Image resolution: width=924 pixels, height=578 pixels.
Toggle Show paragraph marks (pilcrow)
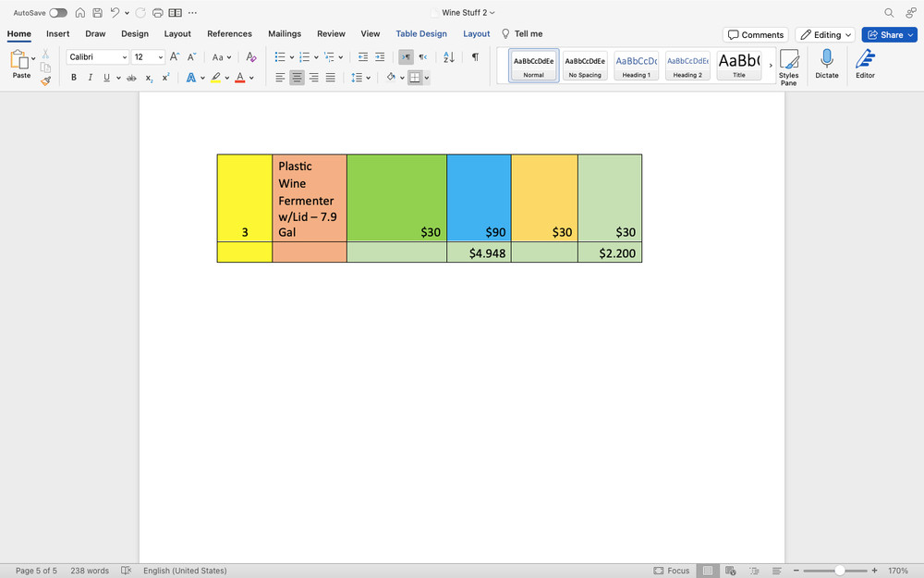(x=475, y=57)
